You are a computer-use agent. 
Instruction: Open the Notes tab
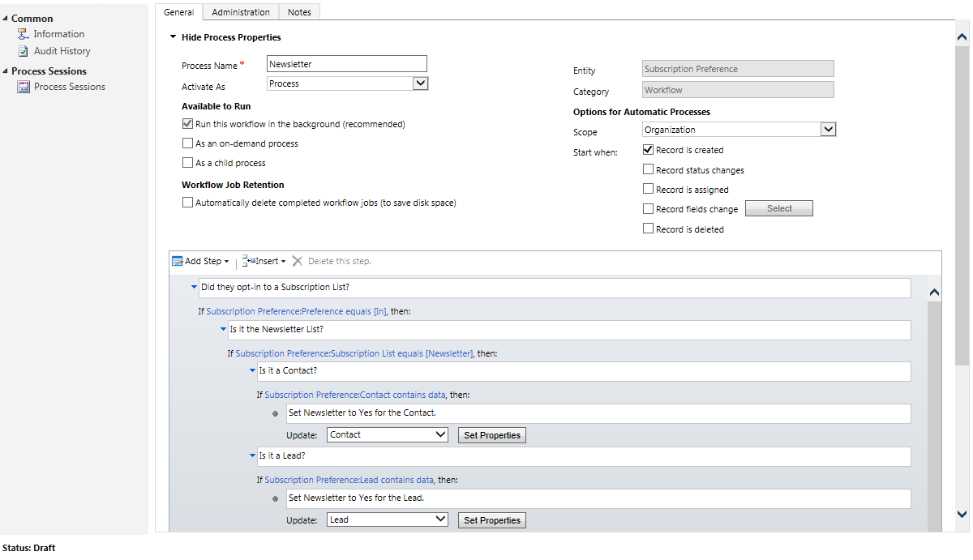pyautogui.click(x=299, y=12)
